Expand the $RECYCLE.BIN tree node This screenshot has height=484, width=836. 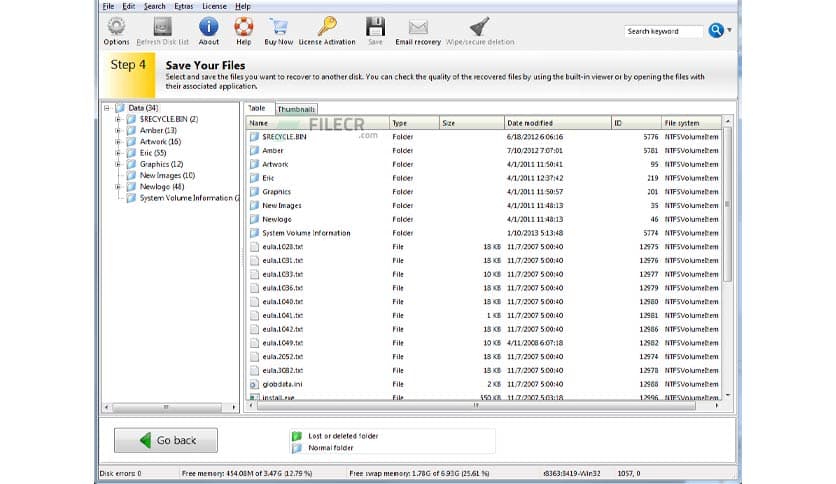pyautogui.click(x=118, y=119)
